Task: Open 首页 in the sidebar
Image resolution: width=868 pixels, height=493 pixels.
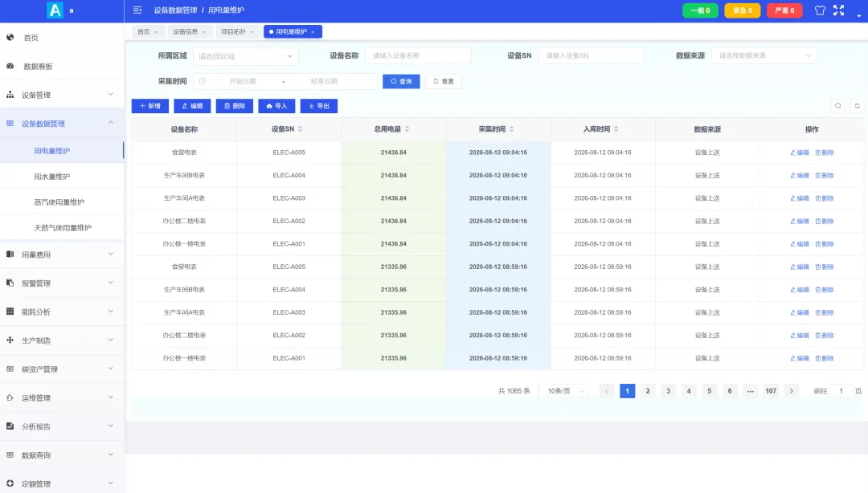Action: point(62,38)
